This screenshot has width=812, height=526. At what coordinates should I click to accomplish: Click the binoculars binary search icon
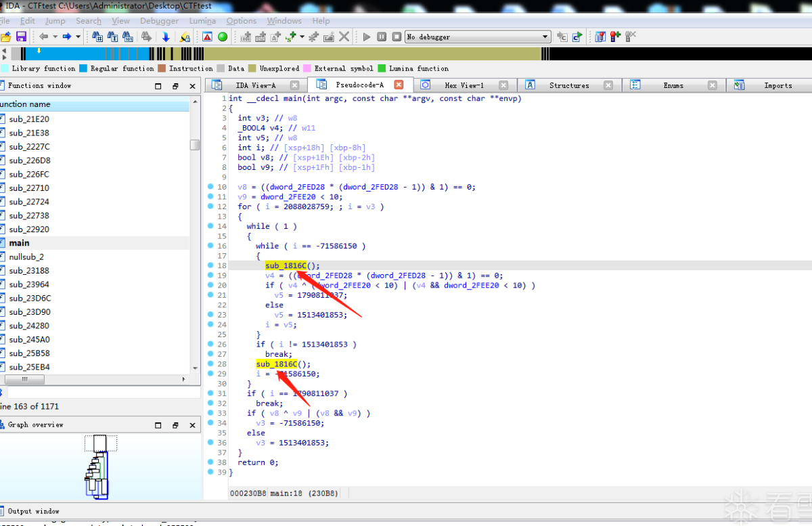pyautogui.click(x=128, y=37)
